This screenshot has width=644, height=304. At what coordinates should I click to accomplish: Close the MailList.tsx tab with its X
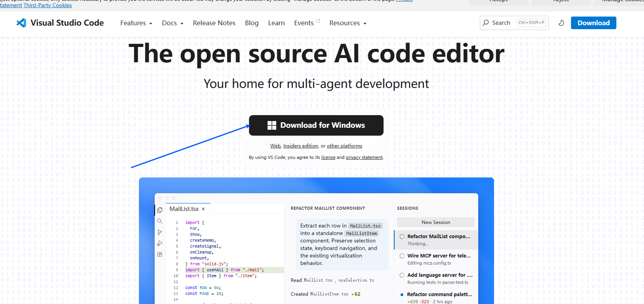[203, 209]
